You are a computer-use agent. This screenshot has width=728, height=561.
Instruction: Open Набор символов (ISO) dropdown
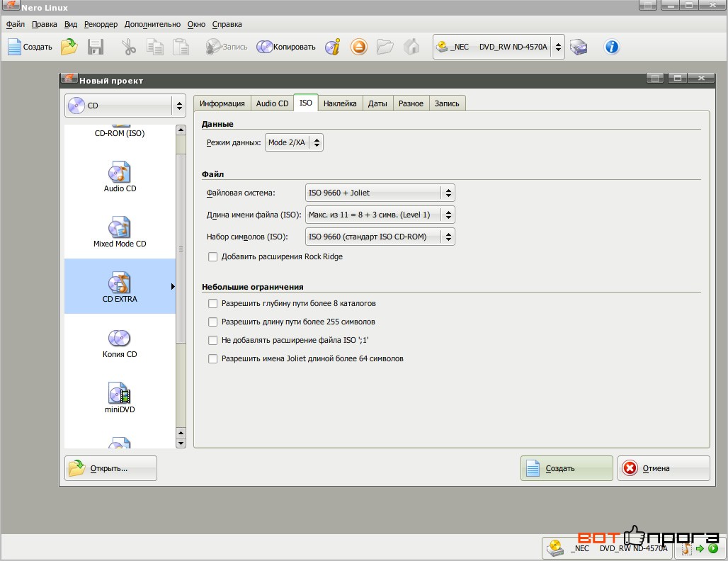tap(380, 237)
